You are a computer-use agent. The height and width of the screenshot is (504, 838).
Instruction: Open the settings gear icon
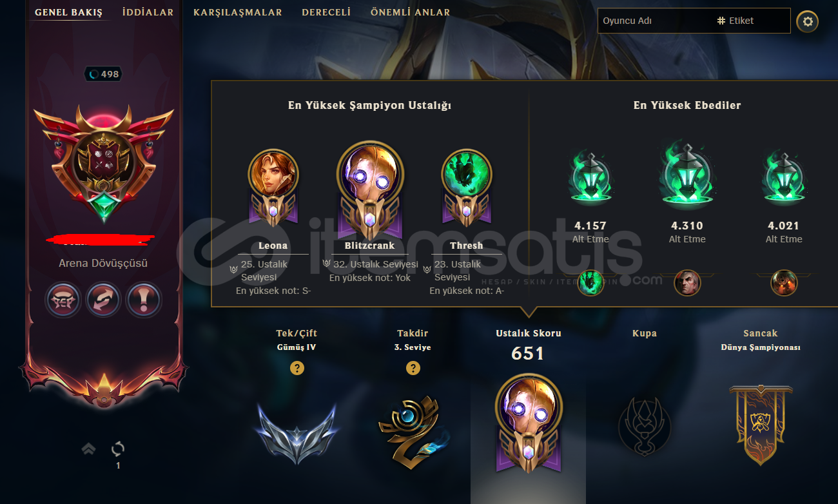(x=808, y=22)
